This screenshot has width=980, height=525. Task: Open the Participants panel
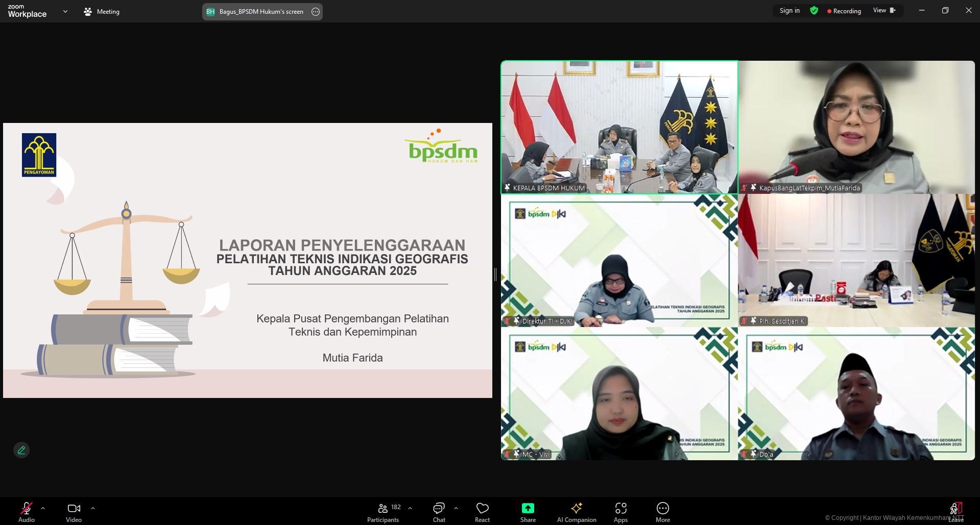coord(383,512)
